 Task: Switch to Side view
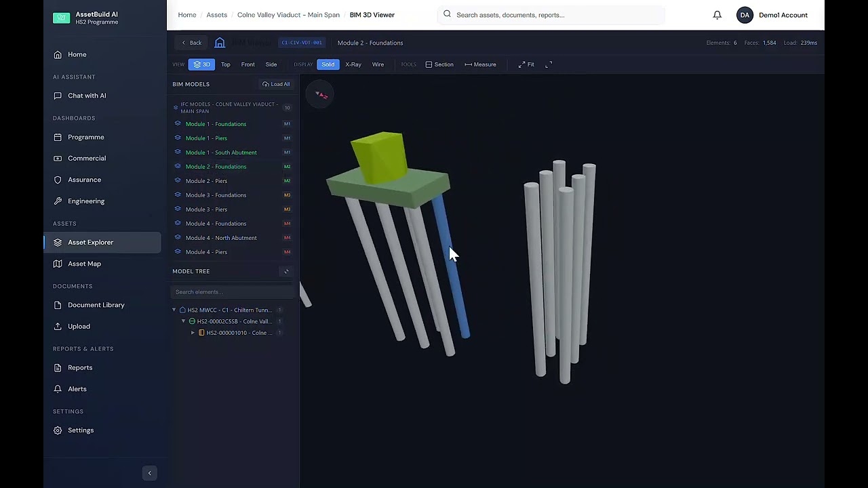[271, 64]
